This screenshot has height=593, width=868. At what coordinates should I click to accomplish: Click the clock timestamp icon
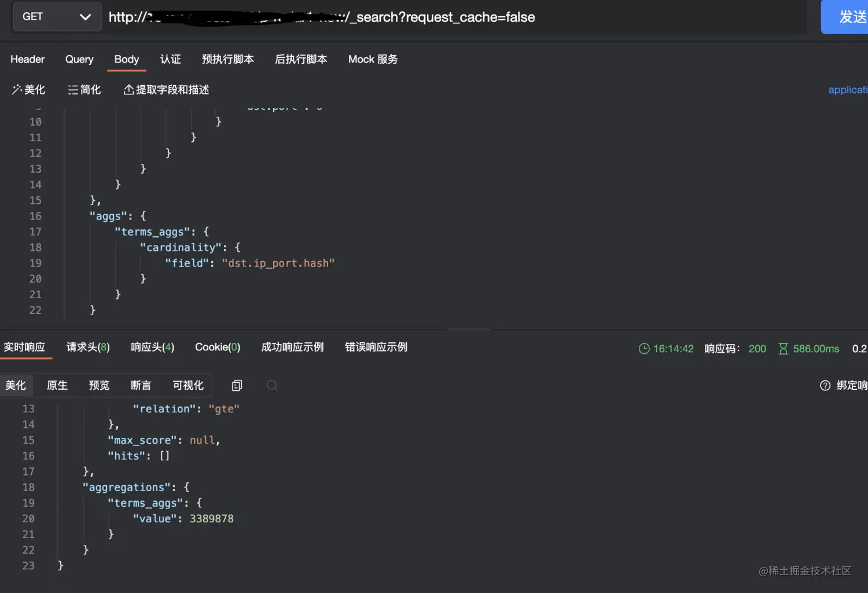click(643, 349)
